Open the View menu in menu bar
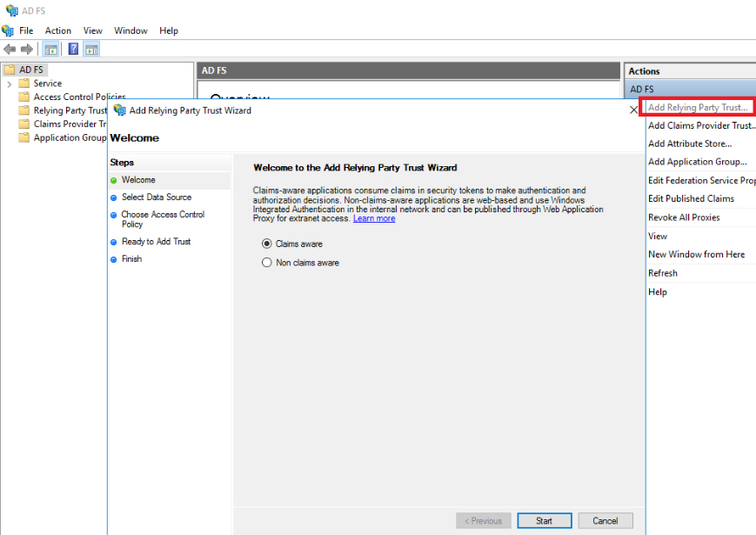 [x=92, y=30]
